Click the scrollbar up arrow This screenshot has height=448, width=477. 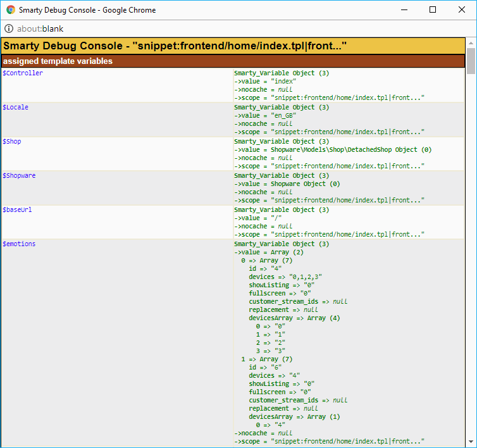pos(471,42)
